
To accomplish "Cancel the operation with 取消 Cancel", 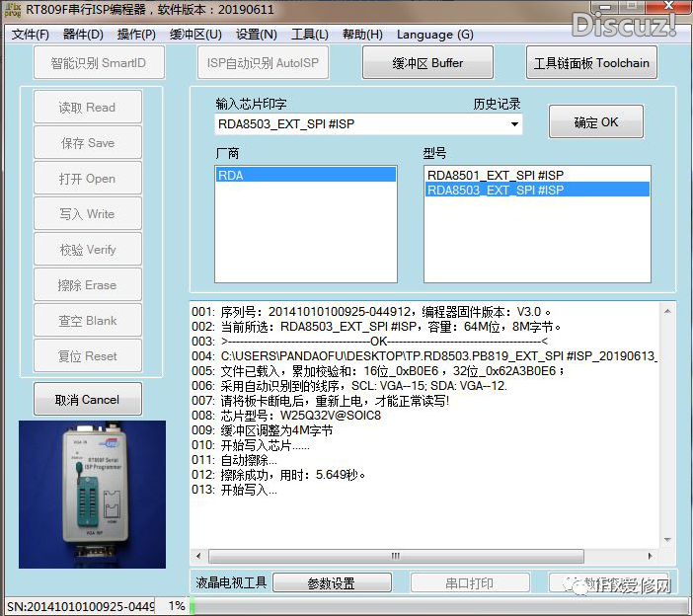I will (88, 400).
